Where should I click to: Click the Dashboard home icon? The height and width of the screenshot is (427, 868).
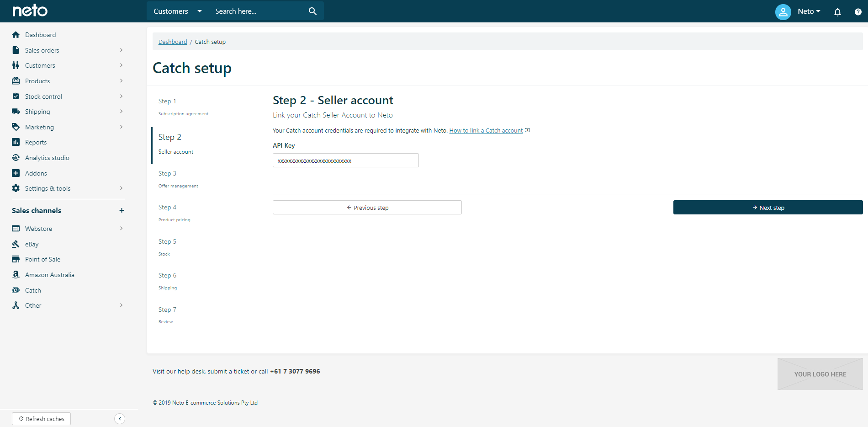[16, 35]
